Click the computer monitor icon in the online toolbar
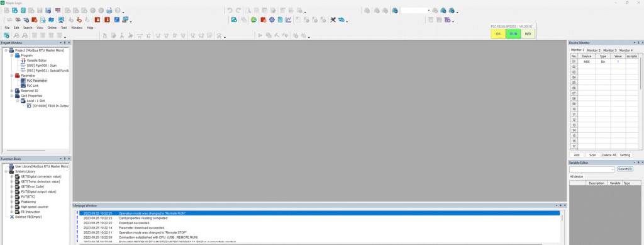Viewport: 644px width, 245px height. click(61, 20)
